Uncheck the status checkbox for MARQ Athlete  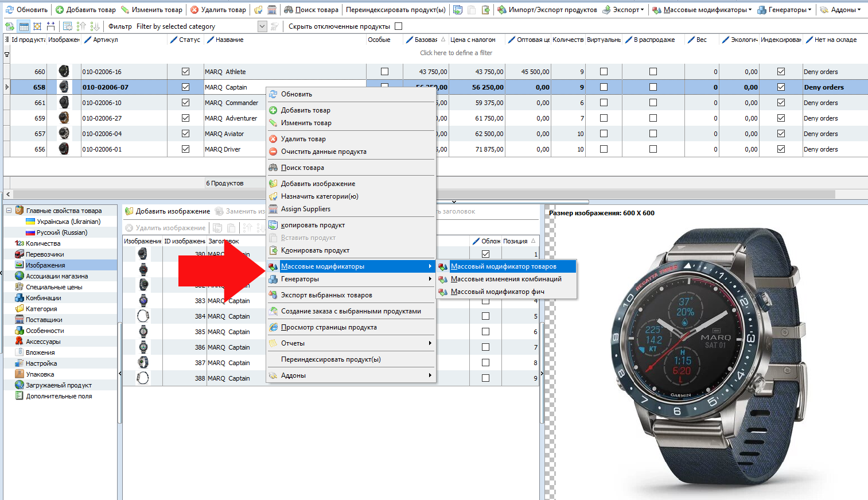click(185, 72)
